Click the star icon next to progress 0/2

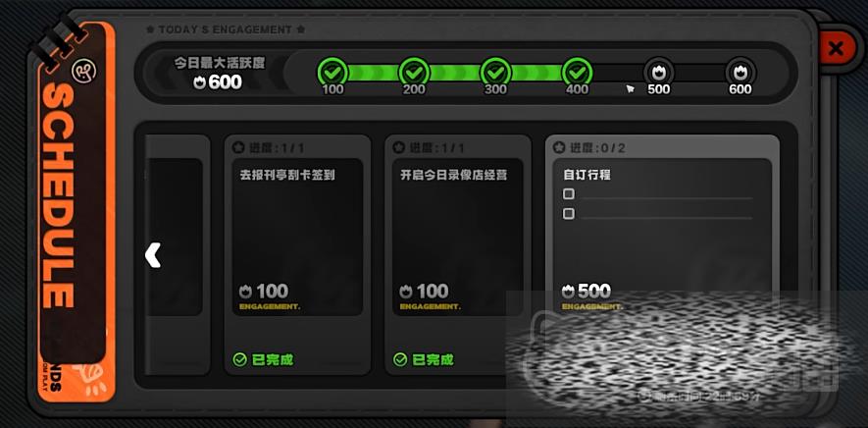point(559,147)
